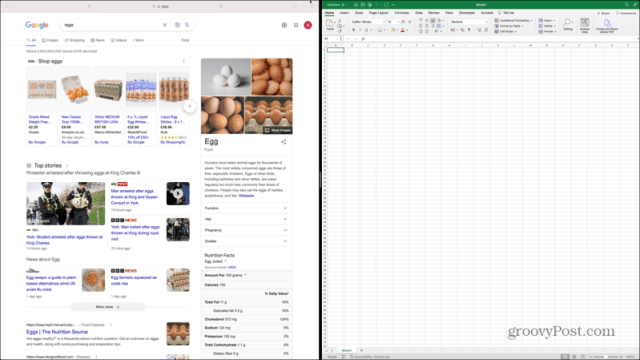
Task: Expand the Pregnancy section in Egg panel
Action: point(247,230)
